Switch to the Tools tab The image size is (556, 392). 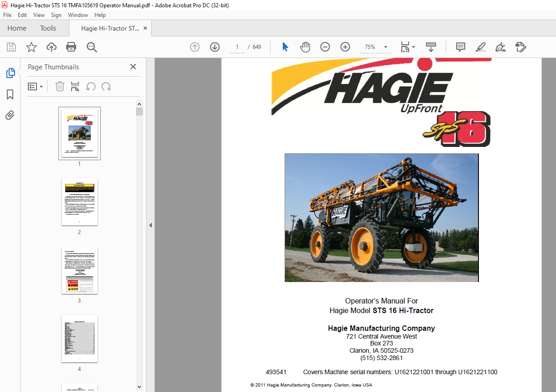click(48, 28)
